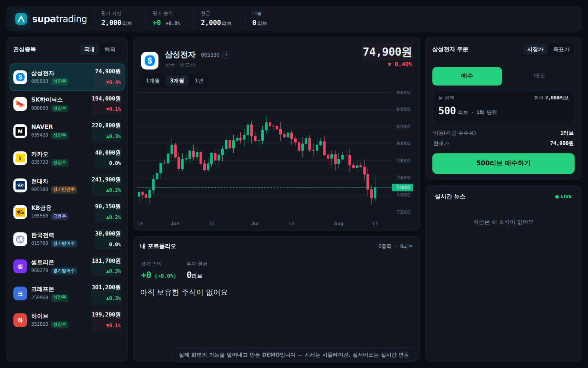Open the 삼성전자 stock icon in watchlist
Screen dimensions: 588x368
pyautogui.click(x=20, y=77)
